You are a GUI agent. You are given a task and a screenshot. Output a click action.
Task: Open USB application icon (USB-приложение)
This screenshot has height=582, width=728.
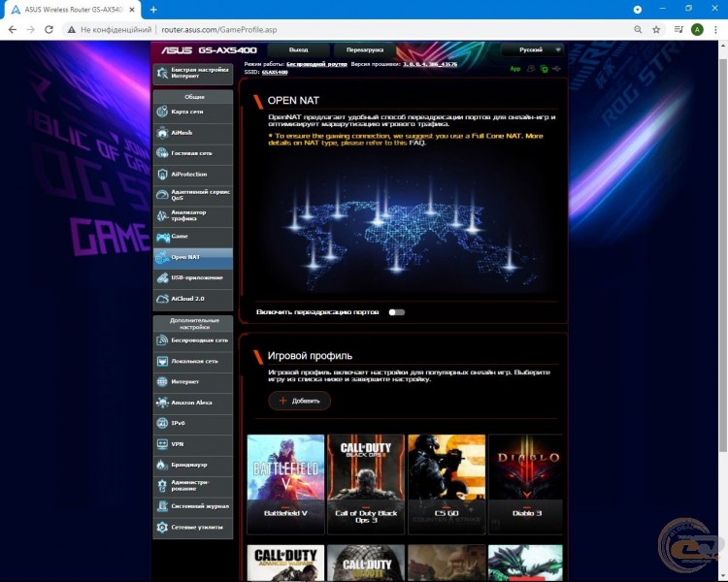pyautogui.click(x=162, y=278)
